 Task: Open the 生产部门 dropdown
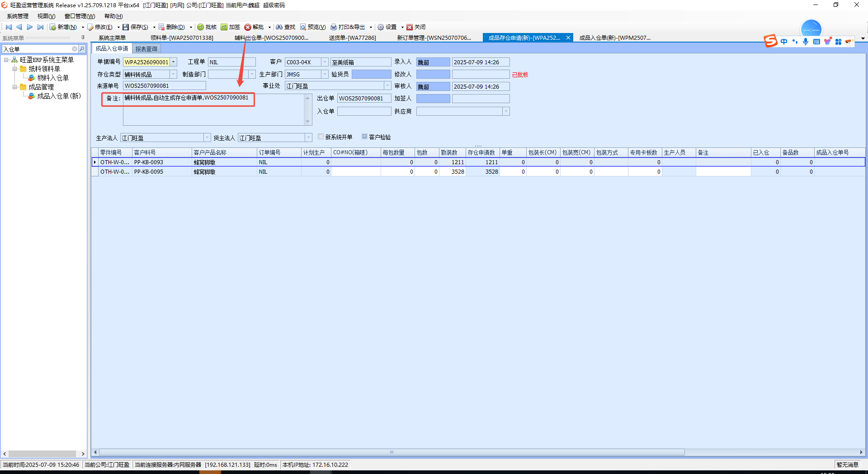click(325, 74)
